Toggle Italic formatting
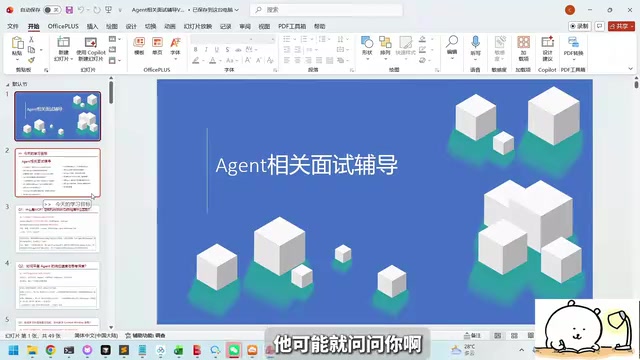 tap(206, 49)
